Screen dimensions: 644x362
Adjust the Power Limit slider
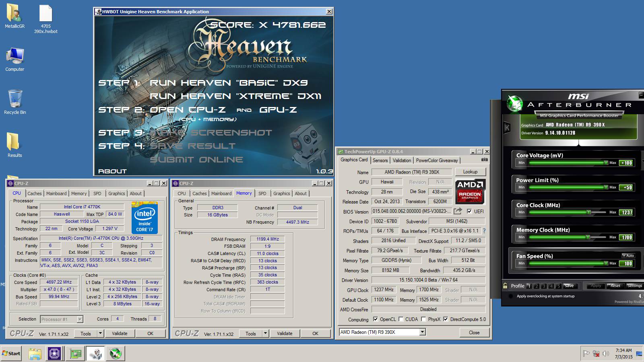(x=568, y=187)
